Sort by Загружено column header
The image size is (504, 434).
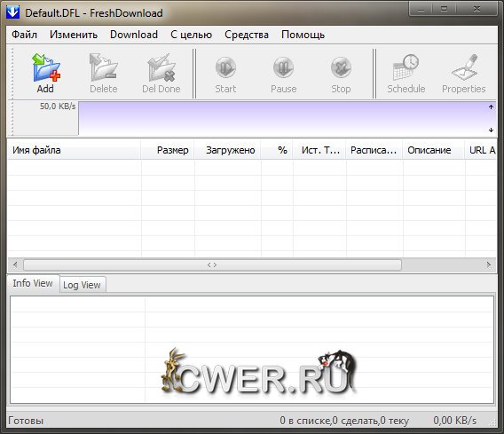(227, 150)
